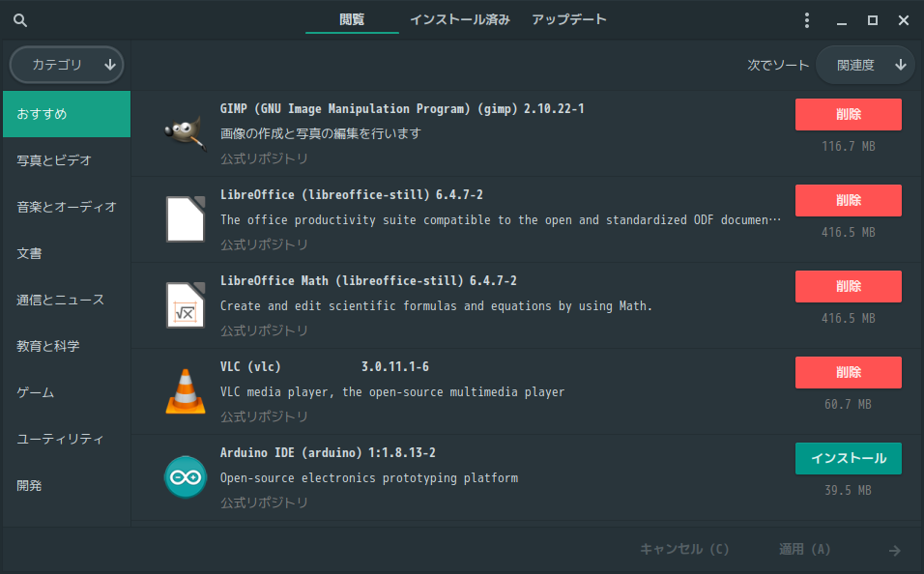Expand the カテゴリ dropdown
This screenshot has height=574, width=924.
pyautogui.click(x=67, y=65)
